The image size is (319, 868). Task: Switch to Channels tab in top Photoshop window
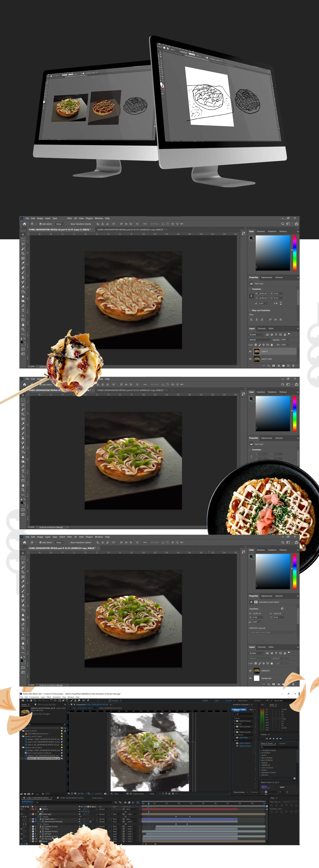coord(261,329)
